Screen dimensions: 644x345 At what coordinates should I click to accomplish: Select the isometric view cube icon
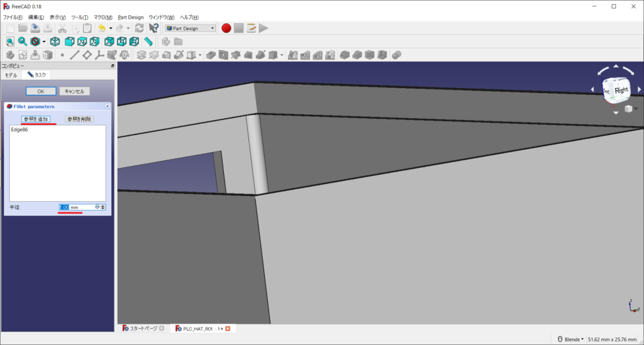[x=55, y=41]
